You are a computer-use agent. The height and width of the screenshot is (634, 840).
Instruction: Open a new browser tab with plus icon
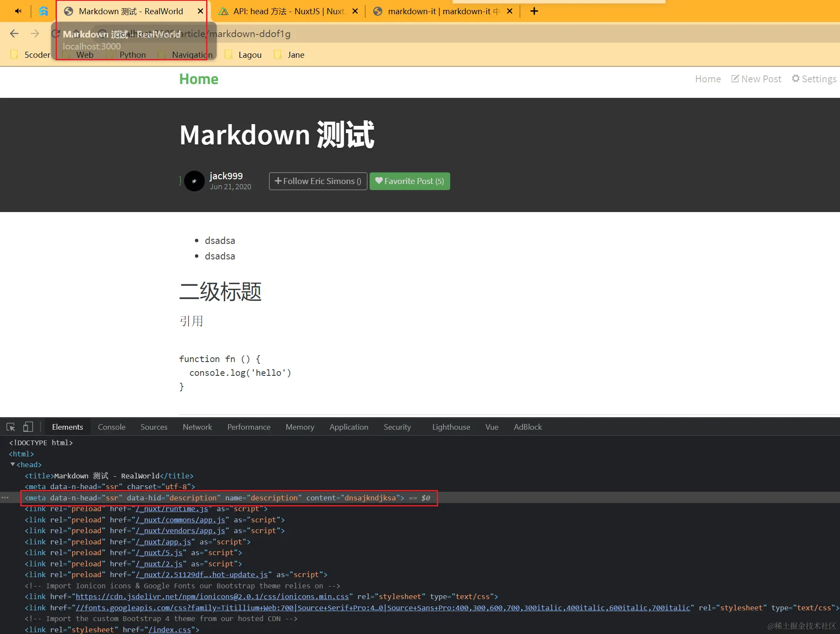534,11
